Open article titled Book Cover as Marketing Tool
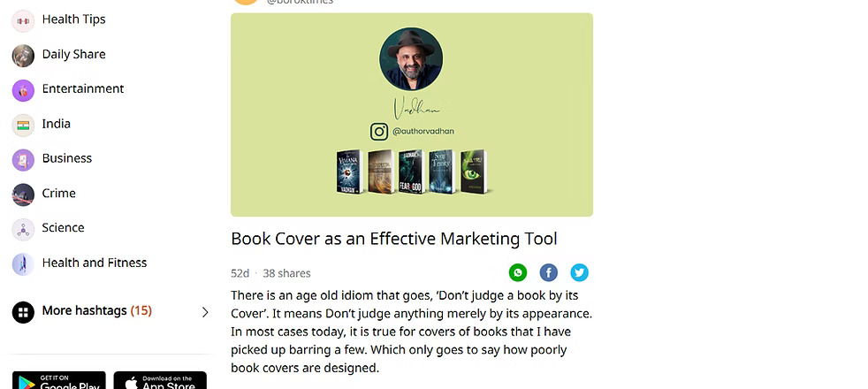This screenshot has height=389, width=868. tap(394, 239)
